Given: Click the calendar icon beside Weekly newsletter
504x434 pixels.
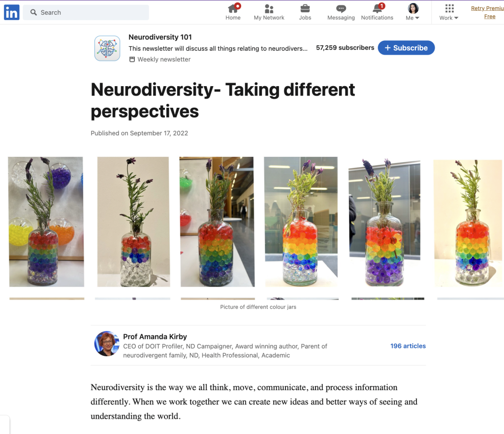Looking at the screenshot, I should click(132, 60).
